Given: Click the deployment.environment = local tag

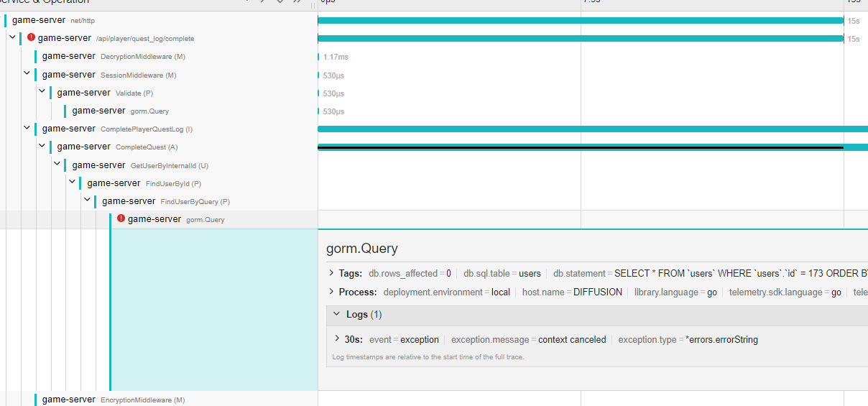Looking at the screenshot, I should click(x=447, y=292).
